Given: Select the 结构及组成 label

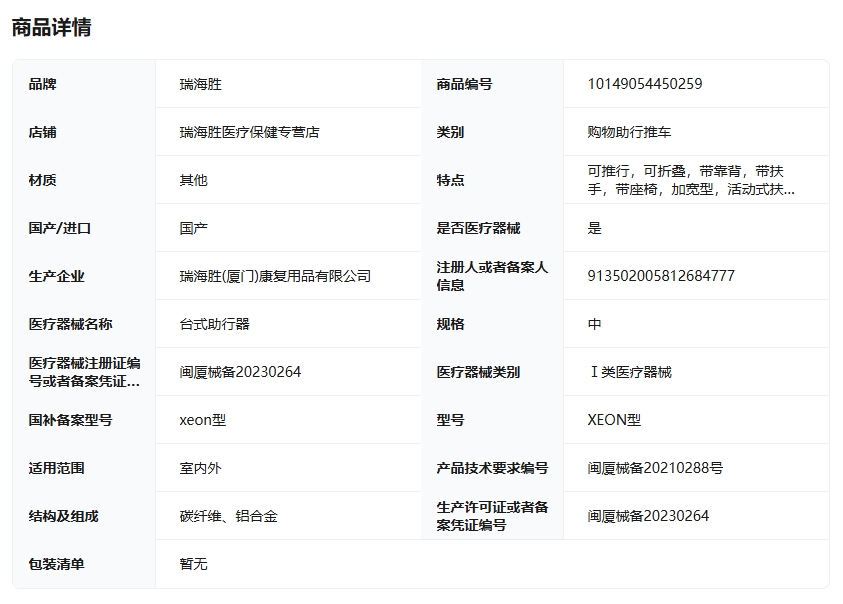Looking at the screenshot, I should (x=63, y=516).
